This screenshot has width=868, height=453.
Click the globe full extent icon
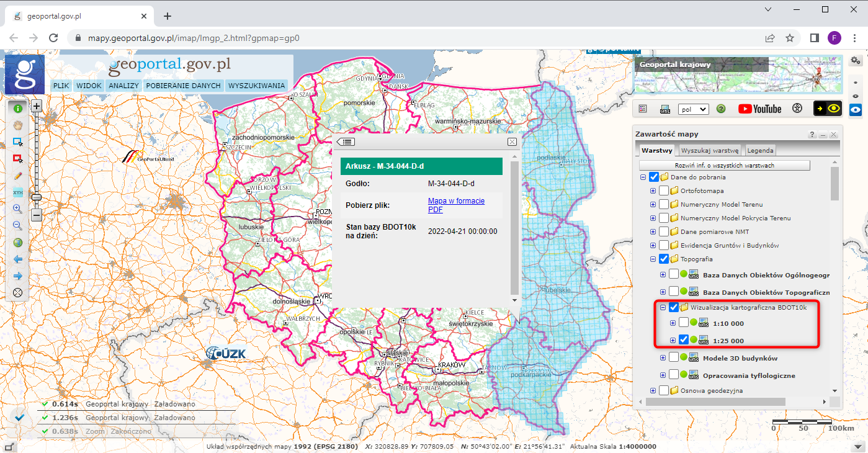(x=18, y=243)
